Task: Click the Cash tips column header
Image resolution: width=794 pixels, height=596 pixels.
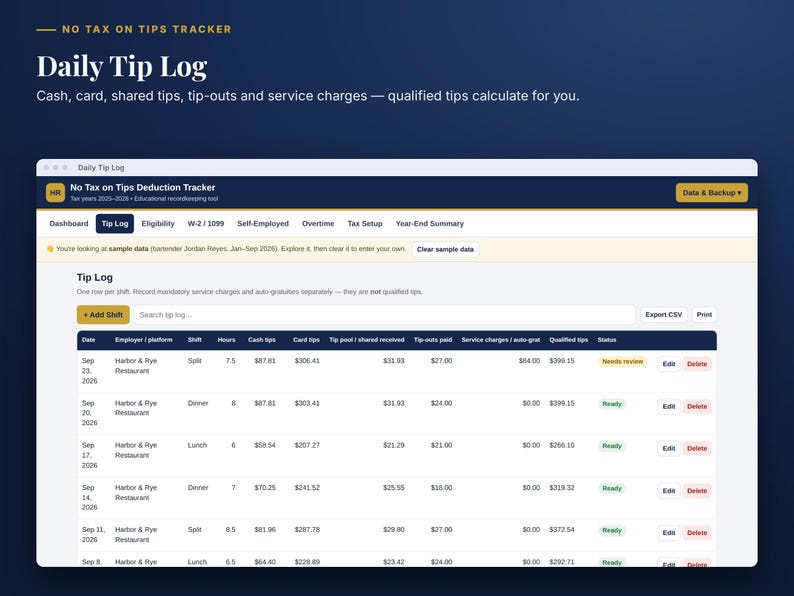Action: pyautogui.click(x=262, y=340)
